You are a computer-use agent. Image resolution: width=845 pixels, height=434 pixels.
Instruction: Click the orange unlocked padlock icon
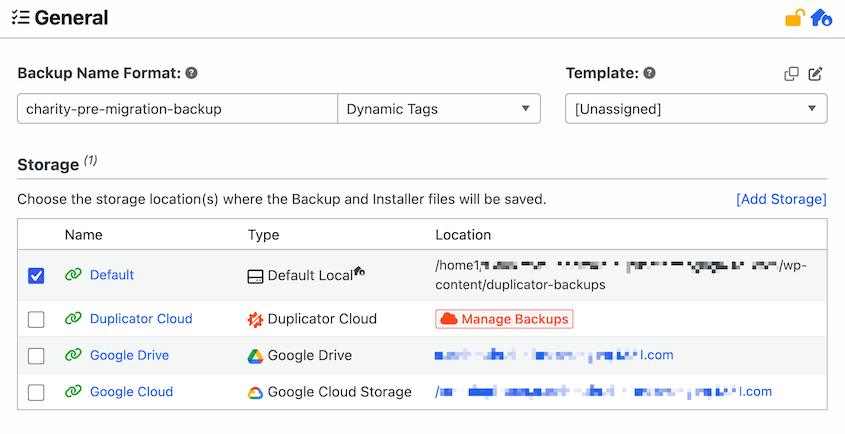[x=795, y=18]
